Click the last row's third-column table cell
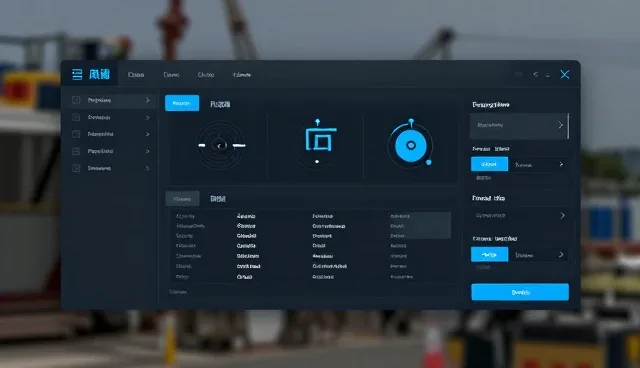 click(x=323, y=277)
